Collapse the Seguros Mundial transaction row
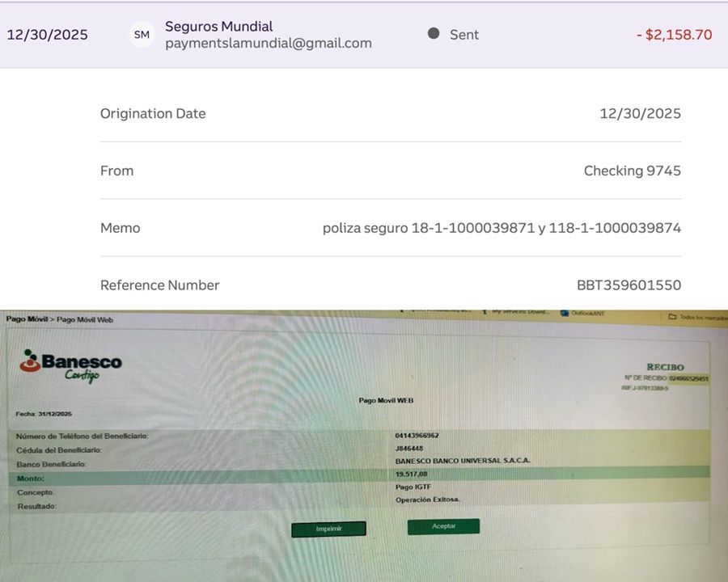Viewport: 728px width, 582px height. tap(364, 35)
